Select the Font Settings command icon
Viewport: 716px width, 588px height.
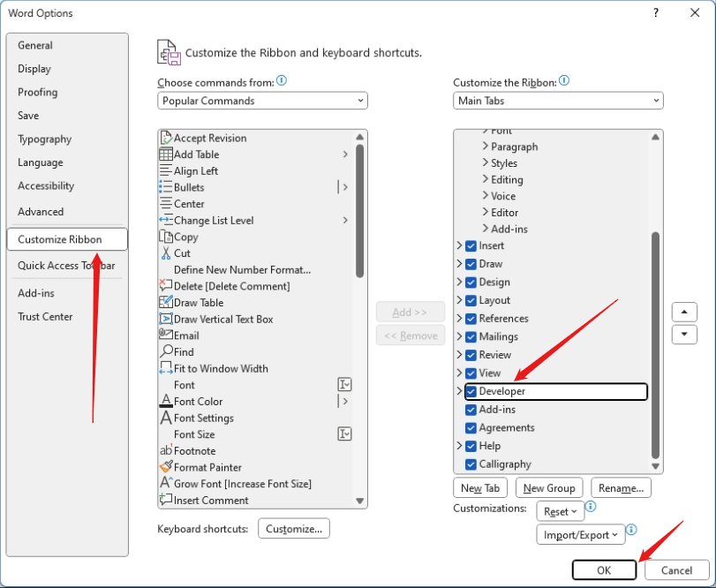pyautogui.click(x=166, y=418)
